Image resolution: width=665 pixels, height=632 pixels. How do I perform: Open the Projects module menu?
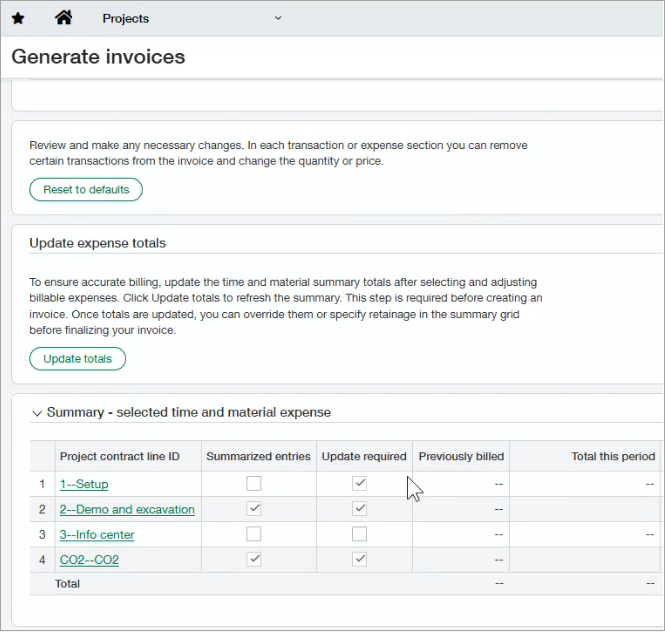(x=125, y=18)
